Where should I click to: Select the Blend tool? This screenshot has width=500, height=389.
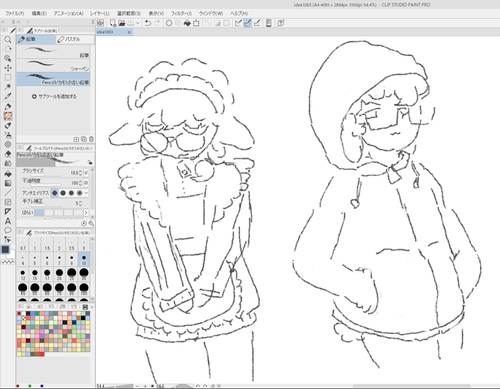click(8, 163)
